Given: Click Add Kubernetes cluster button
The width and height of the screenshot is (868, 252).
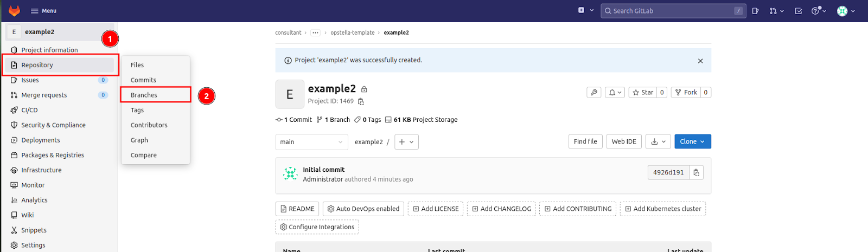Looking at the screenshot, I should (663, 209).
